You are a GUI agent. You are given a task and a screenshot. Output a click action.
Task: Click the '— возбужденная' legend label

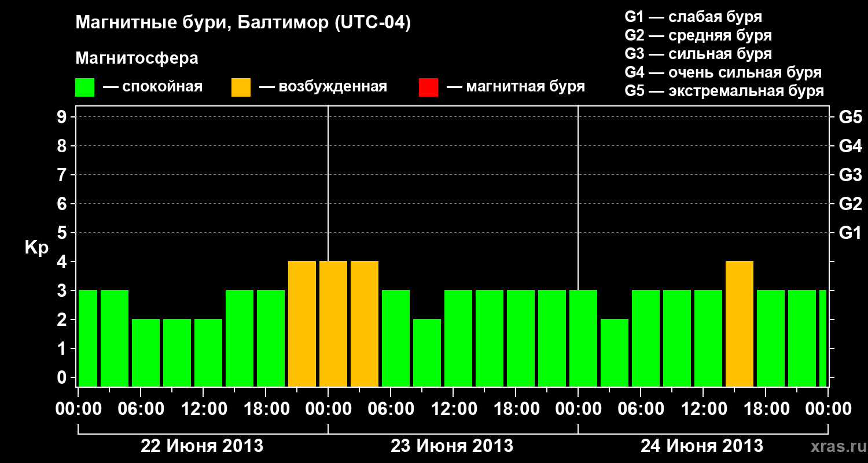pos(323,87)
